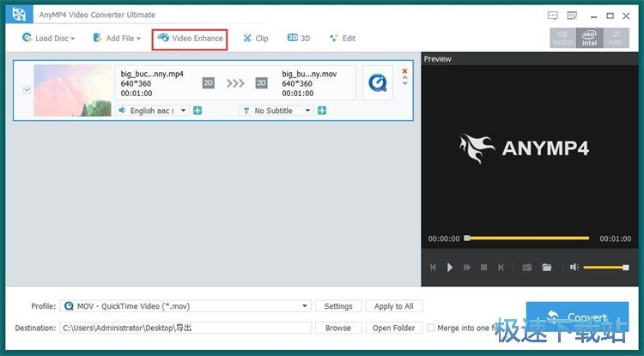Expand the English aac audio track dropdown
644x356 pixels.
point(184,111)
